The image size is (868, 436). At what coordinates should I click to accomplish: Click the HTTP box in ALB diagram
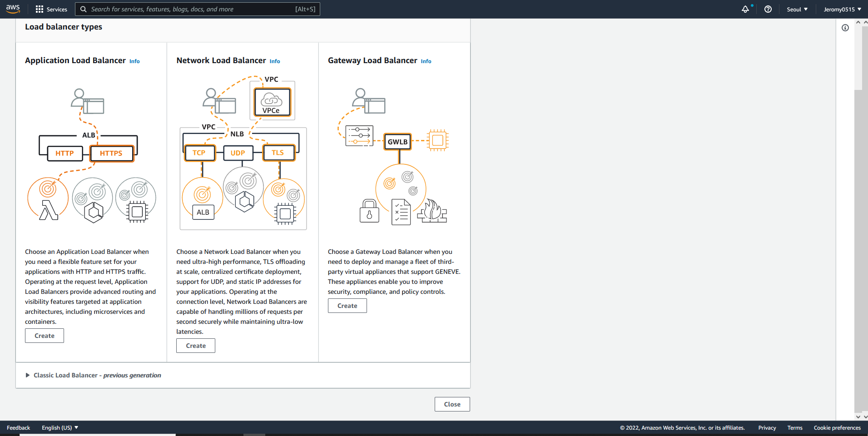[x=65, y=154]
